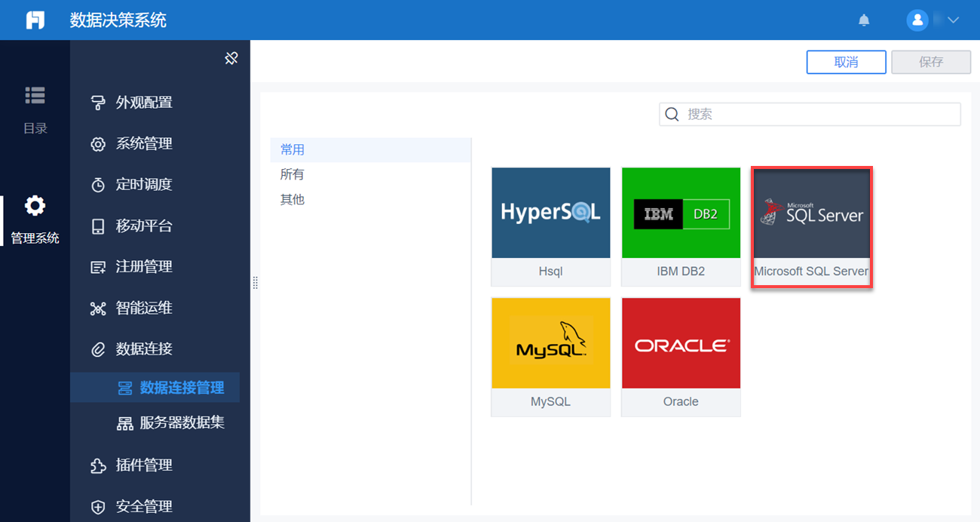Focus the 搜索 search field
The height and width of the screenshot is (522, 980).
pyautogui.click(x=810, y=114)
